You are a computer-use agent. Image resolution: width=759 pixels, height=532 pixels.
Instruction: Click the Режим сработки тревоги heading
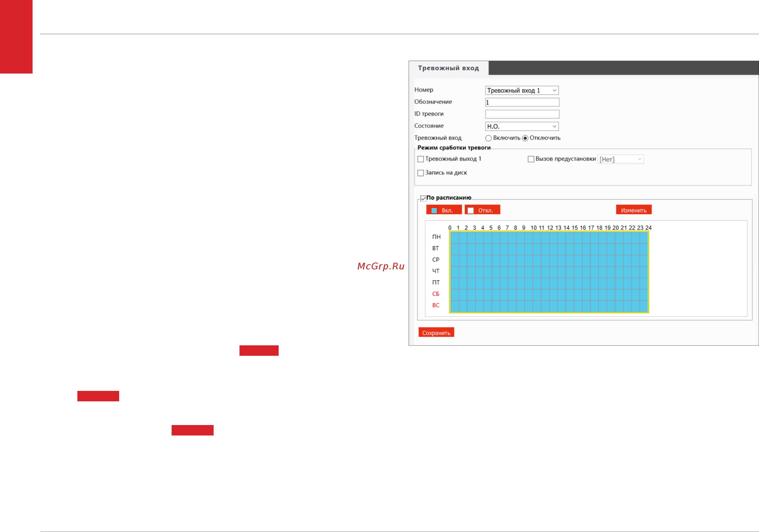pos(454,148)
